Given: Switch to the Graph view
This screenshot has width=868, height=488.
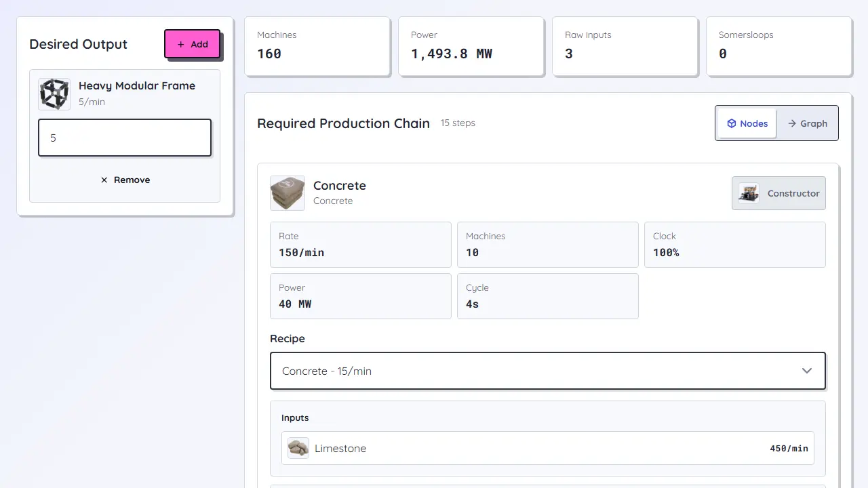Looking at the screenshot, I should point(807,123).
